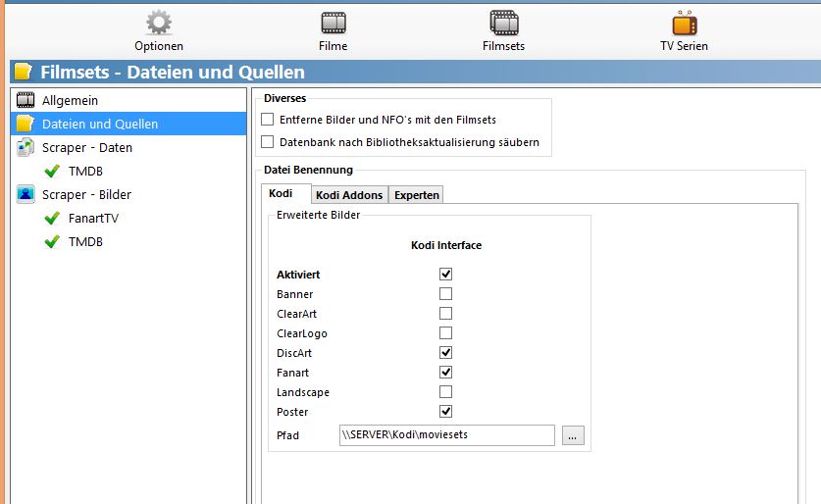Enable Entferne Bilder und NFO's checkbox

[x=268, y=120]
